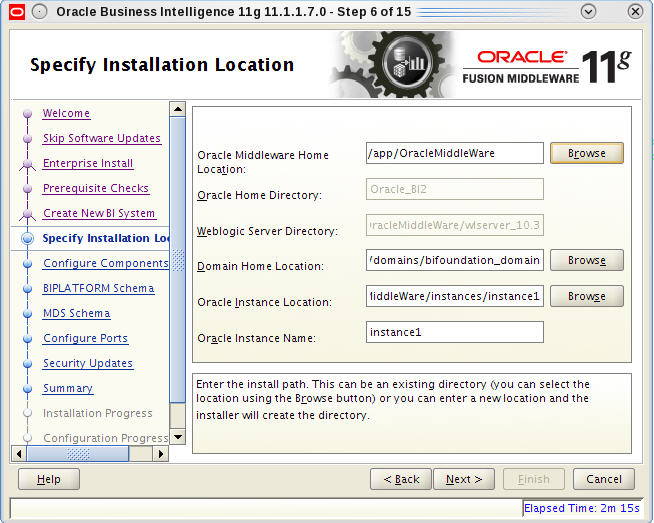
Task: Open the Security Updates step
Action: click(88, 364)
